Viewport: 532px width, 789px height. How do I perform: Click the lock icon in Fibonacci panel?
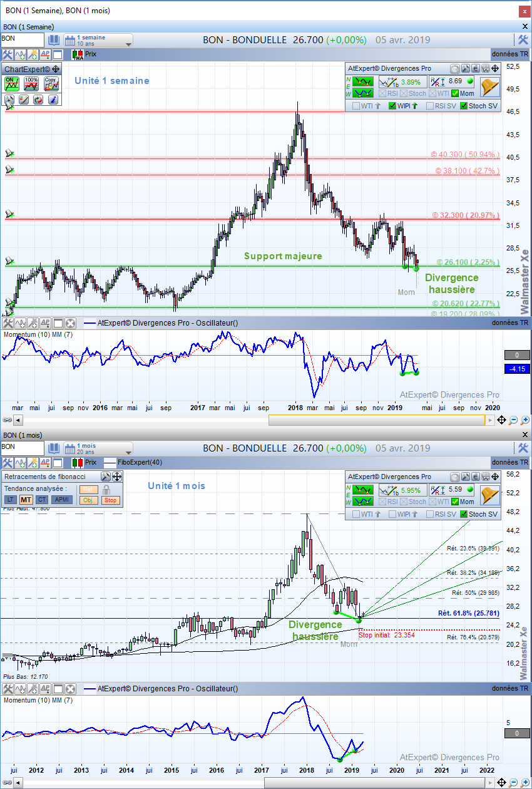106,489
